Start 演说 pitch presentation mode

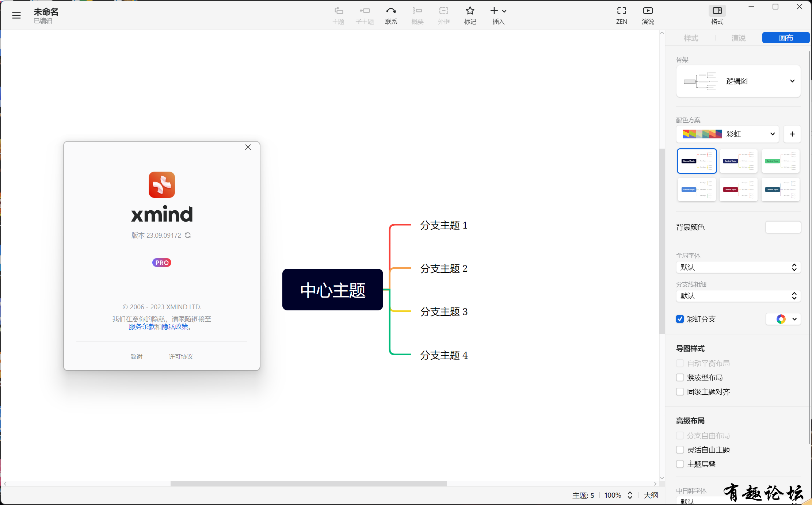click(648, 16)
